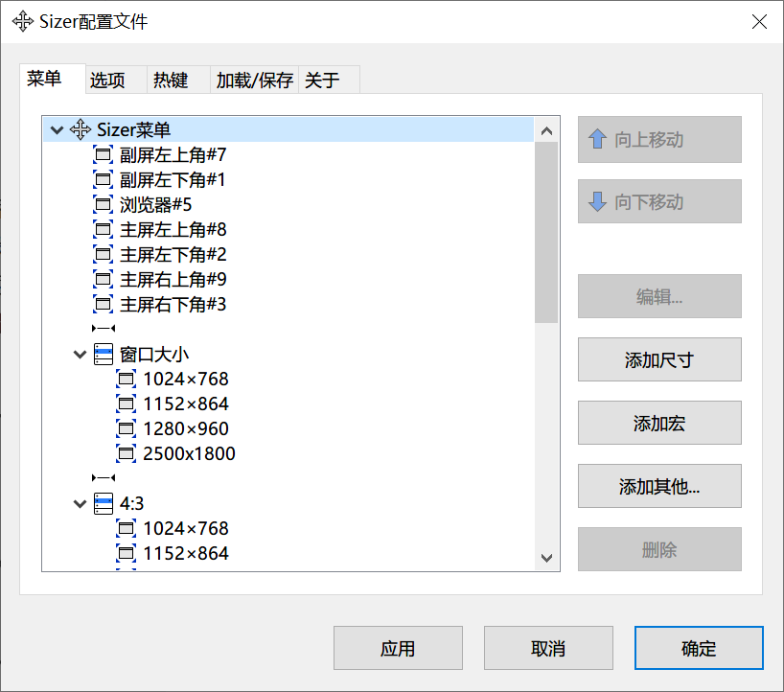The image size is (784, 692).
Task: Click the 删除 button
Action: 659,549
